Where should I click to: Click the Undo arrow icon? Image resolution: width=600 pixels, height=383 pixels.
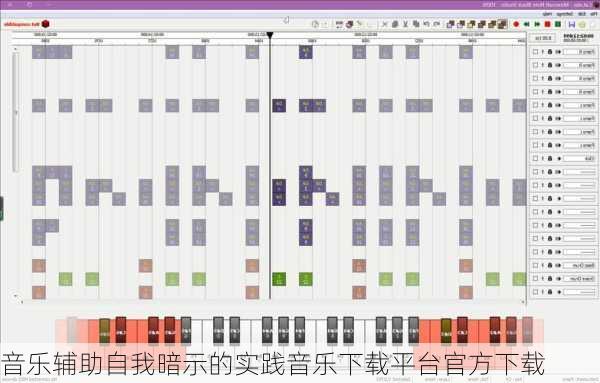(x=437, y=24)
